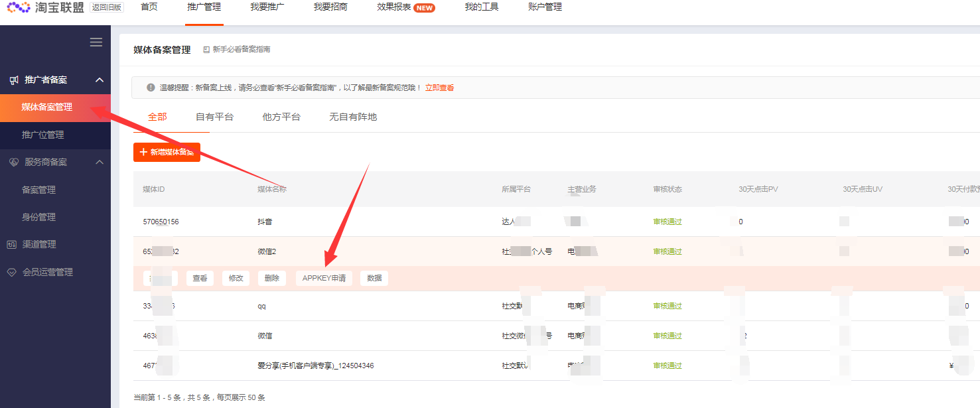The height and width of the screenshot is (408, 980).
Task: Toggle the hamburger sidebar collapse icon
Action: (96, 42)
